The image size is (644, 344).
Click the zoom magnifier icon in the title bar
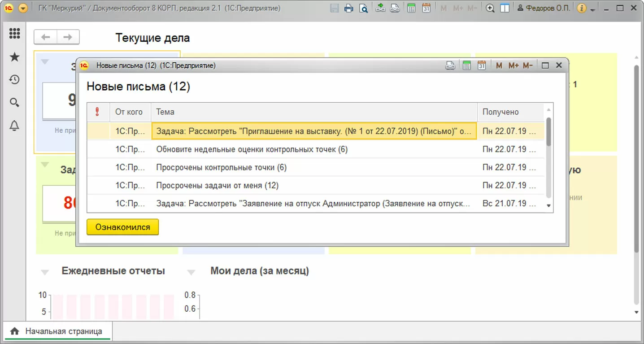pos(490,8)
